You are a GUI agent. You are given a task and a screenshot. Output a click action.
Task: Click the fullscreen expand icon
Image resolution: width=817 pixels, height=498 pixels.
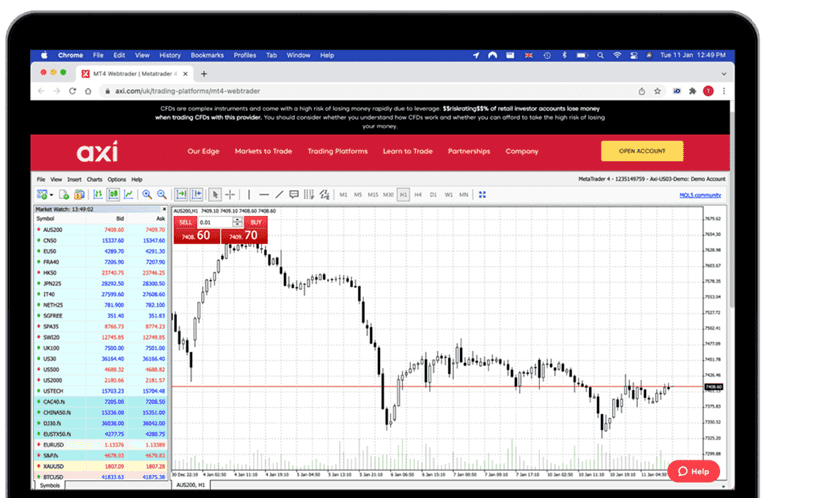tap(482, 194)
